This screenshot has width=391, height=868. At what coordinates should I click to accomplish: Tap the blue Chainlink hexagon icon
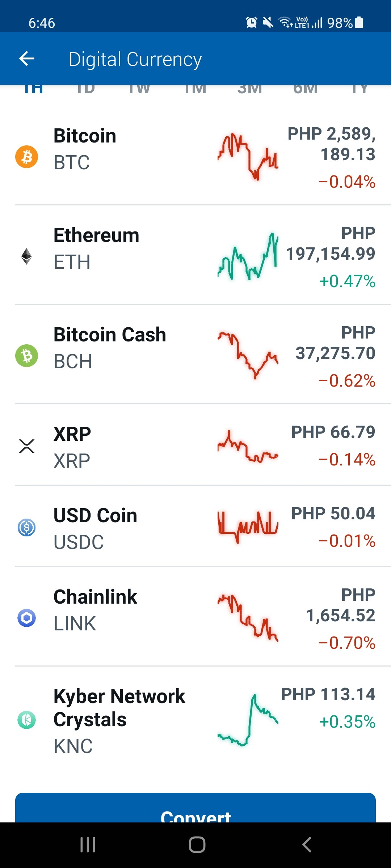click(x=26, y=618)
